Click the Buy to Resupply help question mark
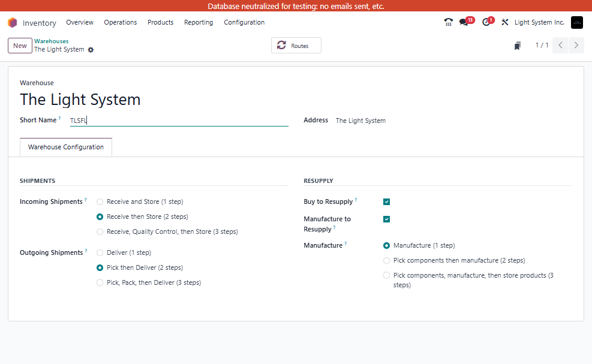The width and height of the screenshot is (592, 364). coord(356,200)
